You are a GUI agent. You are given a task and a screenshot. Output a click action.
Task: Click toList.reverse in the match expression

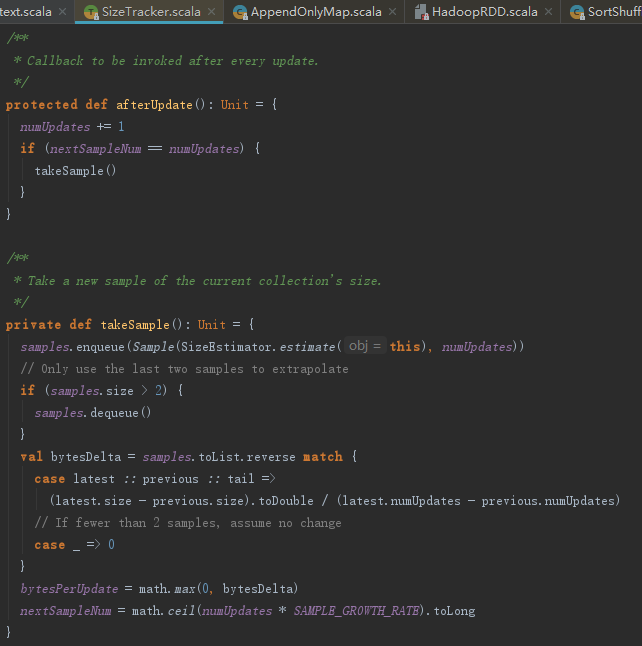247,457
